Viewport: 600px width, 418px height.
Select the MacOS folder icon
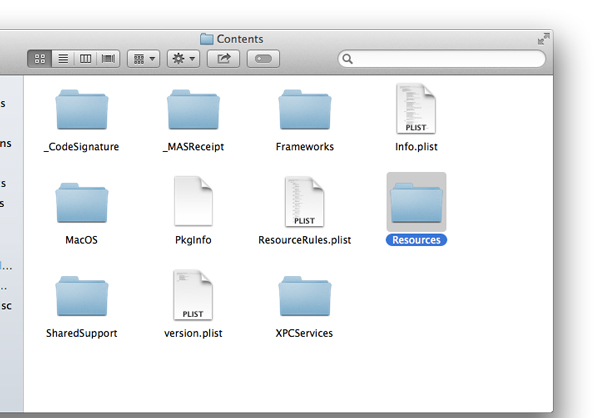click(x=82, y=202)
